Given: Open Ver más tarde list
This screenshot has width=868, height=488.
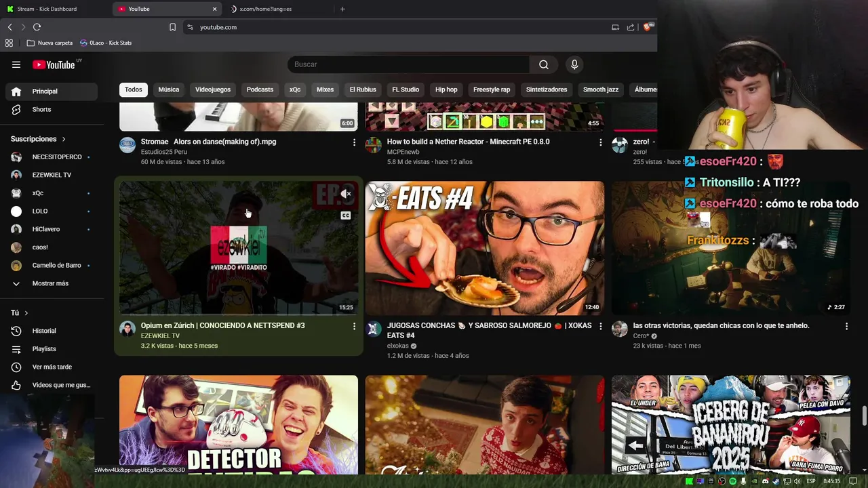Looking at the screenshot, I should (52, 367).
